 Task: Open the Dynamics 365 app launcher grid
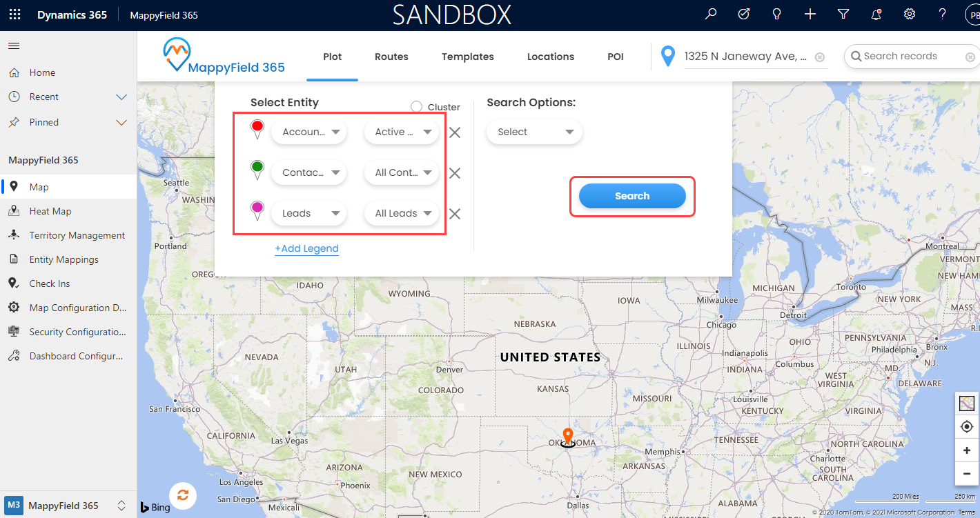pos(14,14)
